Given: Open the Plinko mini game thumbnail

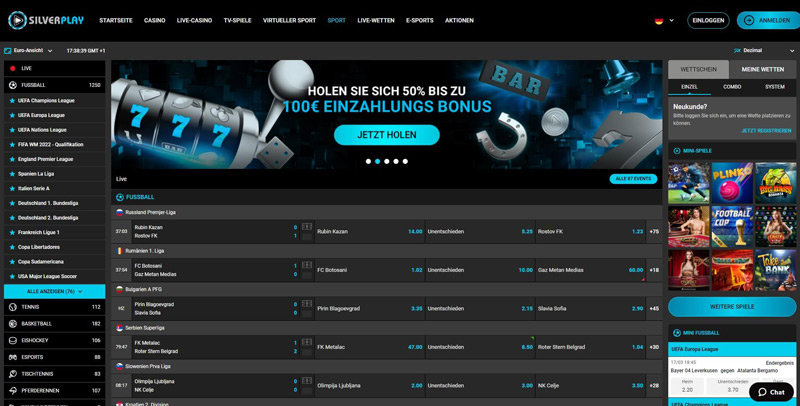Looking at the screenshot, I should click(x=732, y=184).
